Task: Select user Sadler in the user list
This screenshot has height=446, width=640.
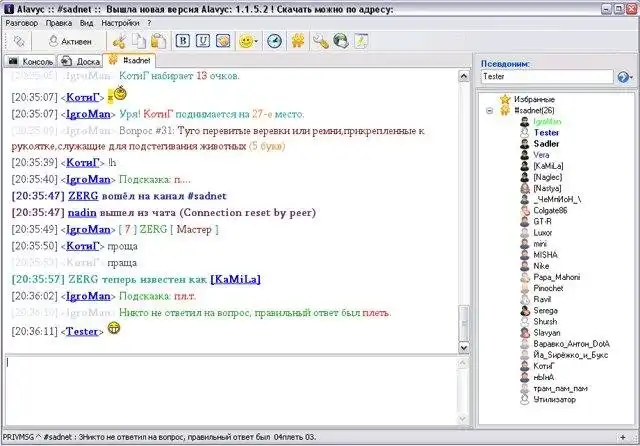Action: pyautogui.click(x=546, y=144)
